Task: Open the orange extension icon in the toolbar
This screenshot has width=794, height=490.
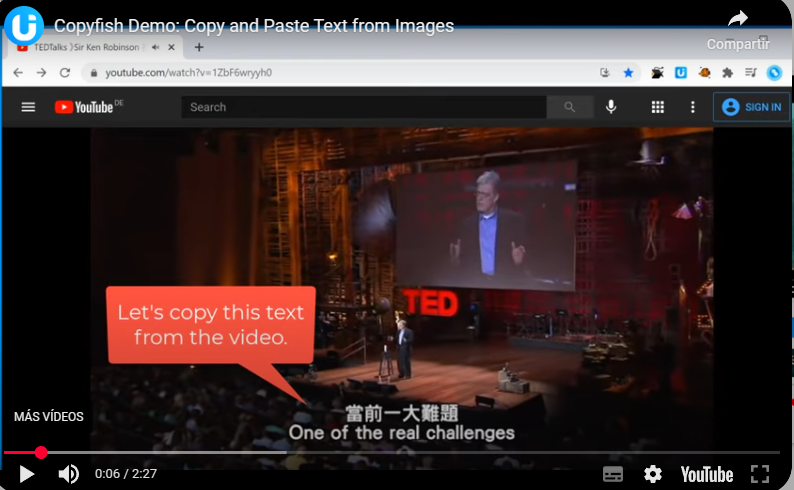Action: [x=704, y=73]
